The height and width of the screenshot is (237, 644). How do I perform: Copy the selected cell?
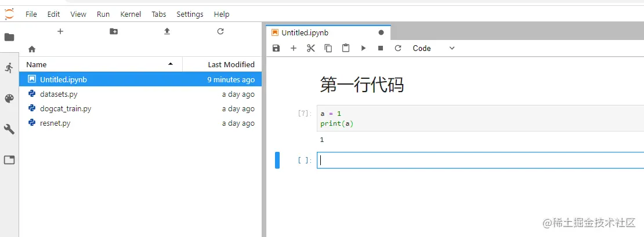[x=328, y=48]
